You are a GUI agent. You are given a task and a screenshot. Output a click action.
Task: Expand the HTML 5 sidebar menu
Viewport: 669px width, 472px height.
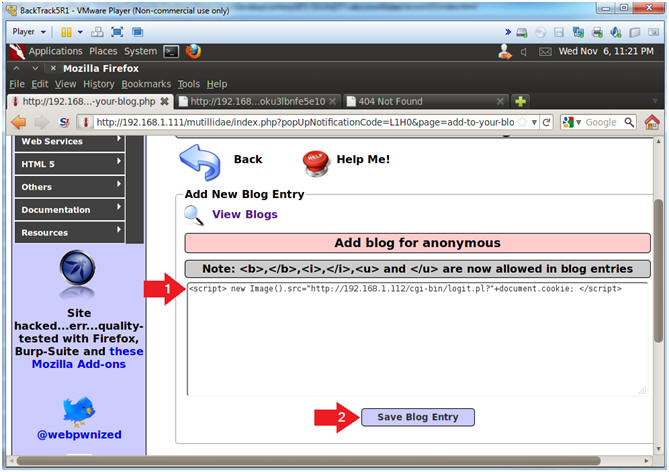[x=70, y=164]
